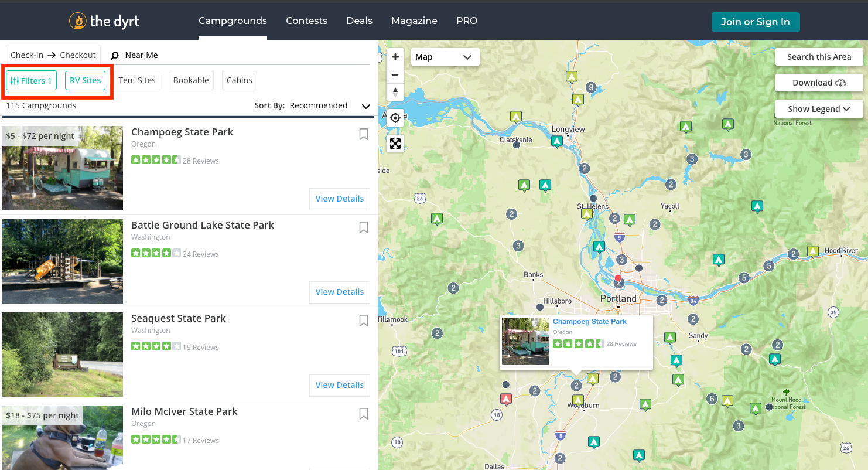Image resolution: width=868 pixels, height=470 pixels.
Task: Click cluster marker labeled 9
Action: [x=591, y=88]
